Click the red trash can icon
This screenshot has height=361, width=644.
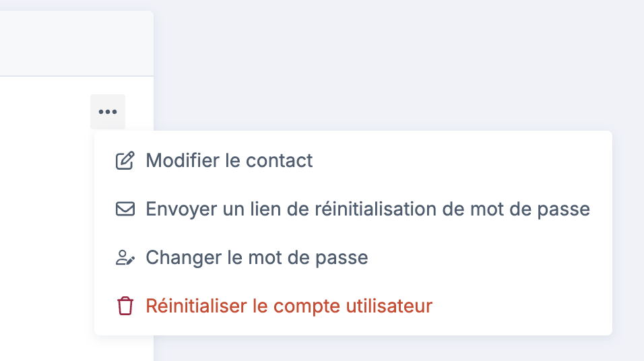click(125, 306)
